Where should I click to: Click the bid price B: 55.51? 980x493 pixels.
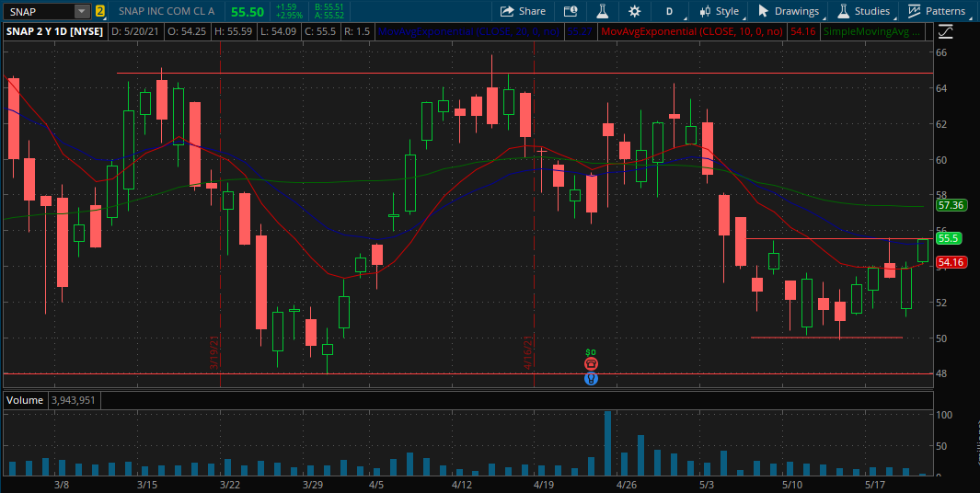(330, 6)
